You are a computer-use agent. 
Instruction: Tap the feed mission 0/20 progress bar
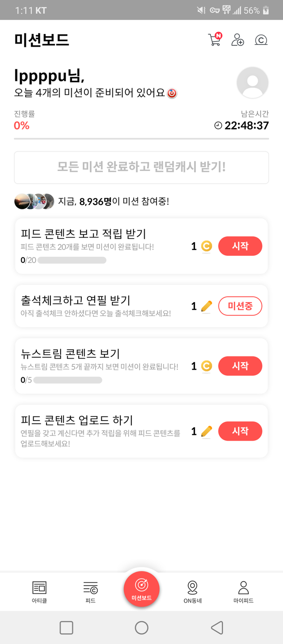coord(72,260)
